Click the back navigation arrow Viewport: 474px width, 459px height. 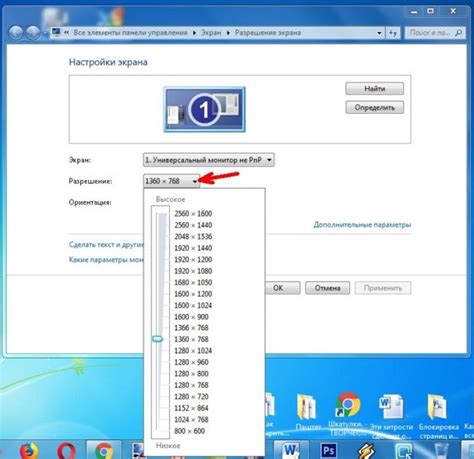16,33
